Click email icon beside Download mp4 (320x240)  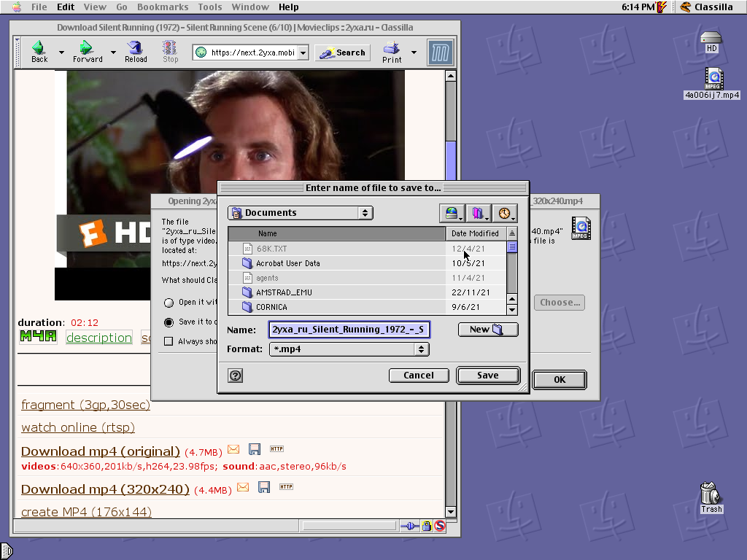pos(243,487)
